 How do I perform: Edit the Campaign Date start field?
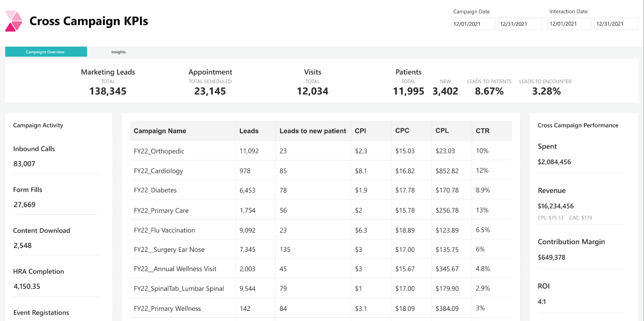(x=473, y=24)
